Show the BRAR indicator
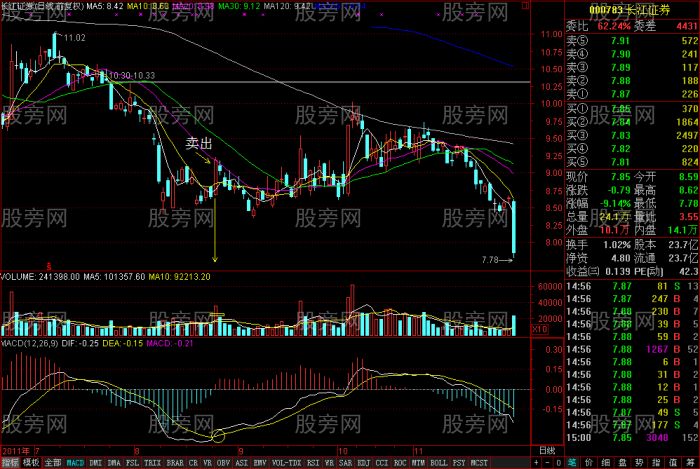The width and height of the screenshot is (700, 469). coord(175,463)
